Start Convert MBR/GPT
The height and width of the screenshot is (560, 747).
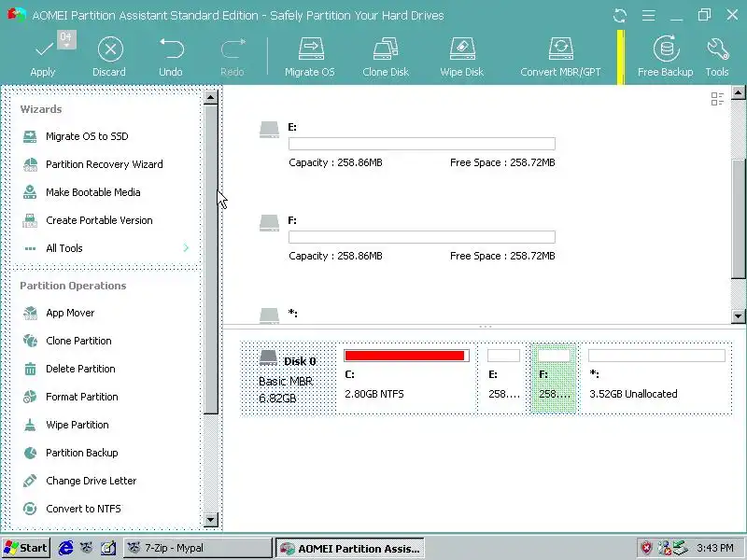coord(560,57)
